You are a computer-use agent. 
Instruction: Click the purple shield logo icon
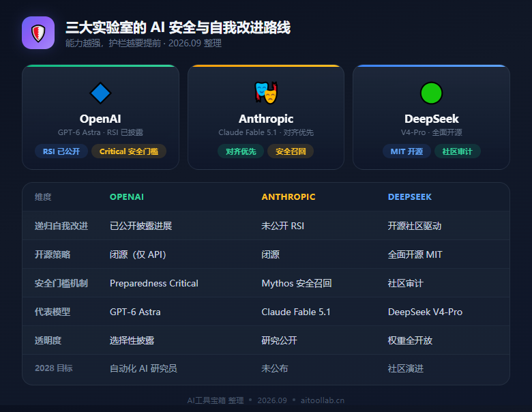(38, 33)
